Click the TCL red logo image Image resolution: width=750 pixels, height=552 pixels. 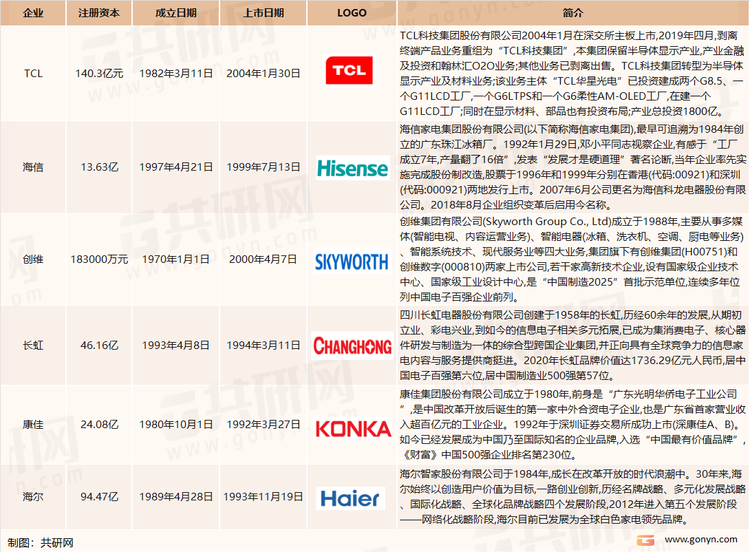[349, 70]
